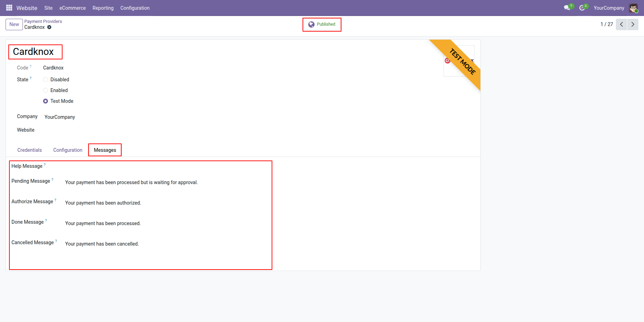The image size is (644, 322).
Task: Click the Code field tooltip question mark
Action: point(31,66)
